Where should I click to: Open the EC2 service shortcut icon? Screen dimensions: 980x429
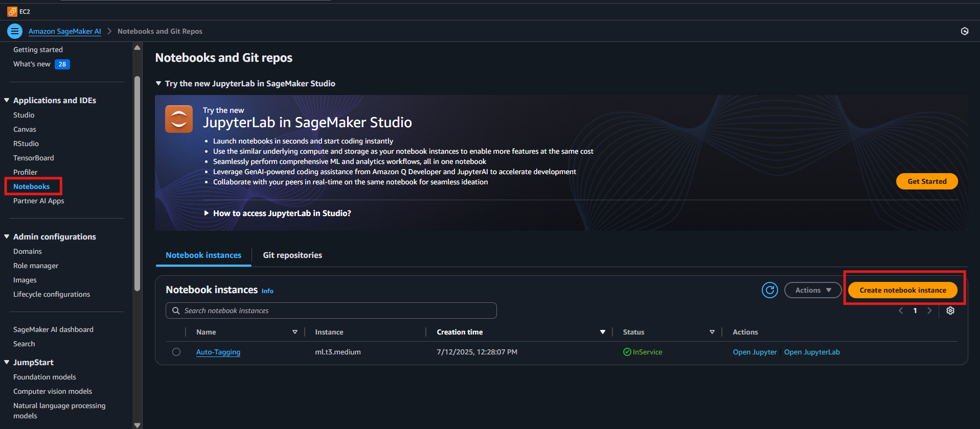[12, 11]
